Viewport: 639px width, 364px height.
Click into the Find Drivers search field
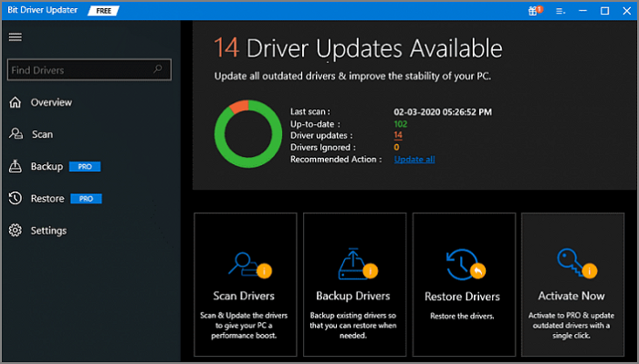(89, 69)
